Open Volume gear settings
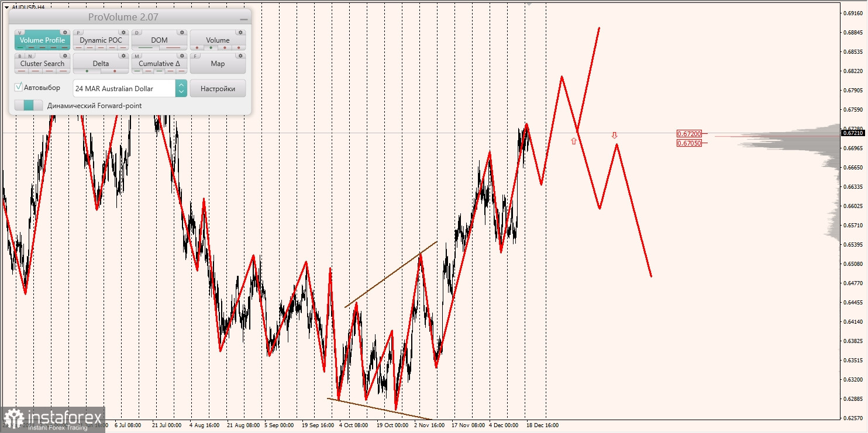Image resolution: width=868 pixels, height=433 pixels. point(240,32)
